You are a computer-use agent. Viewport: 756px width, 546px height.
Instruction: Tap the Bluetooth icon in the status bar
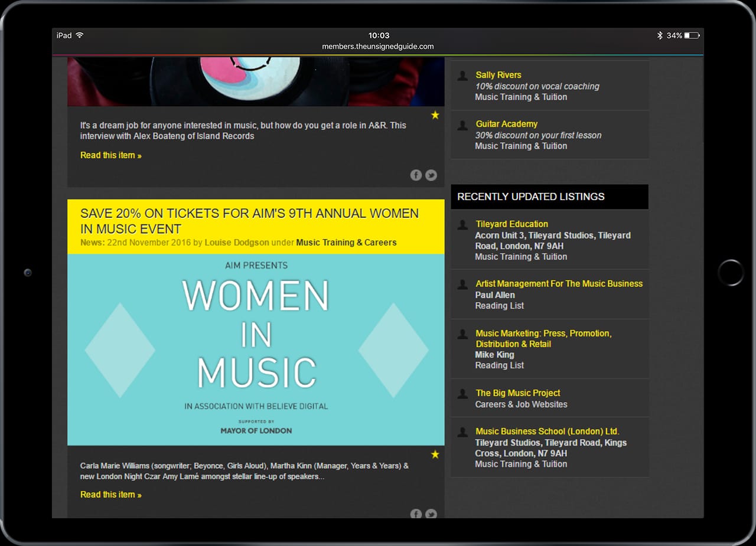(x=660, y=35)
